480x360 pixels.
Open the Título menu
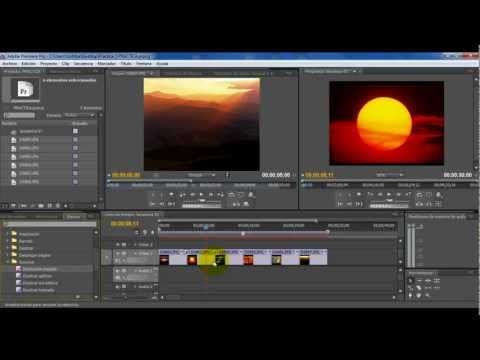click(126, 63)
